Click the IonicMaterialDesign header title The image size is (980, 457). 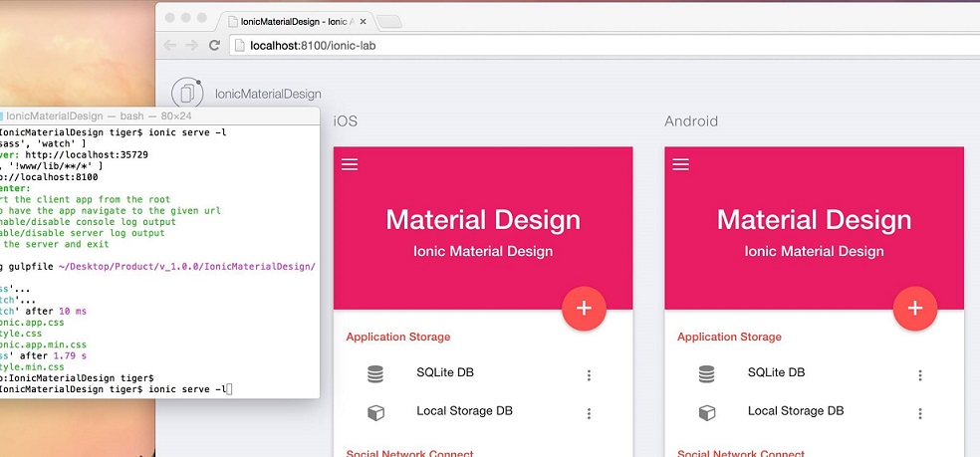(x=268, y=95)
